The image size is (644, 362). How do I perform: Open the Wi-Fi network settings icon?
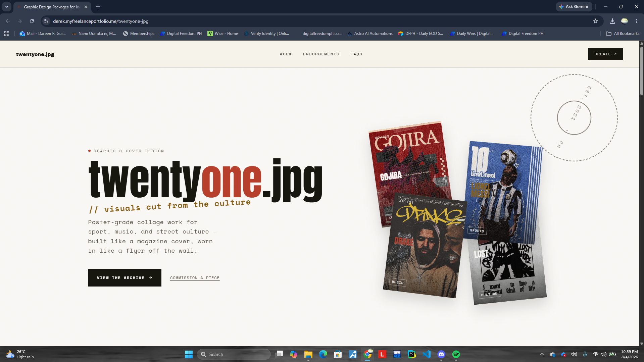click(595, 354)
